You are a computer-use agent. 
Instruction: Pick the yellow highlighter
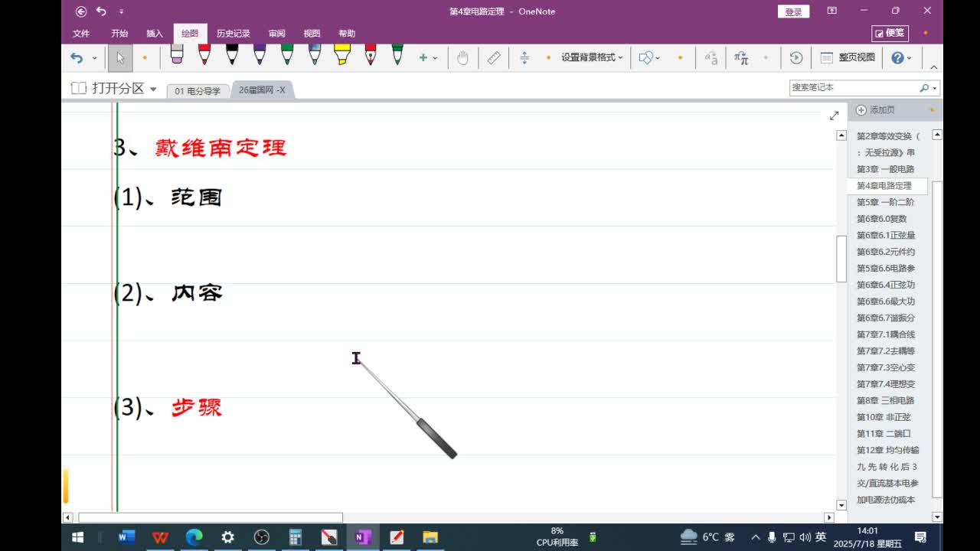[342, 55]
